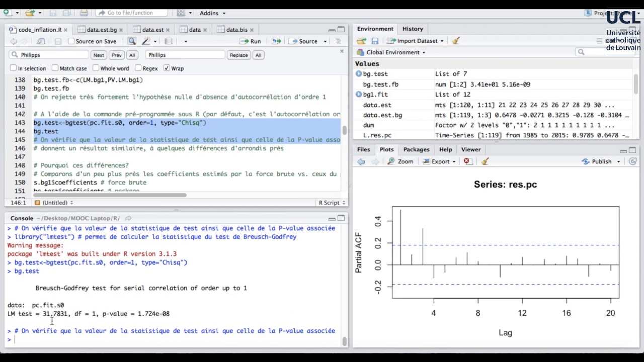Image resolution: width=644 pixels, height=362 pixels.
Task: Expand the bg1.fit list object
Action: point(359,95)
